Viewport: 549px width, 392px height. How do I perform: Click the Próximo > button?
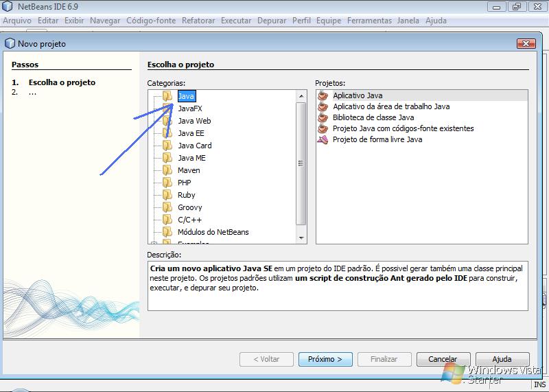point(325,359)
